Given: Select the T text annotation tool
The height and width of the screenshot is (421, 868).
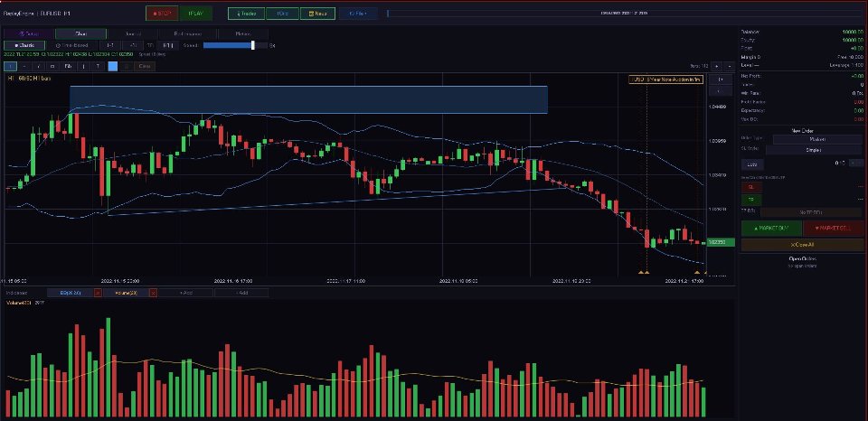Looking at the screenshot, I should (x=98, y=66).
